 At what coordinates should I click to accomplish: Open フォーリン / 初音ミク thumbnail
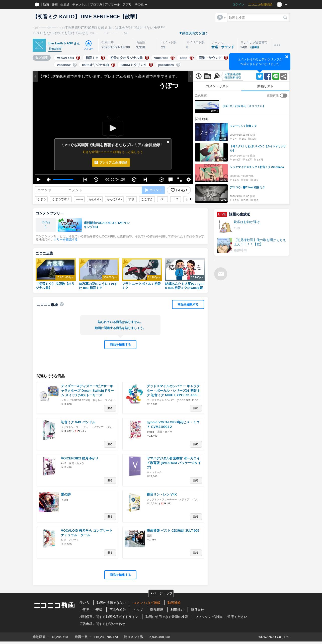(211, 132)
